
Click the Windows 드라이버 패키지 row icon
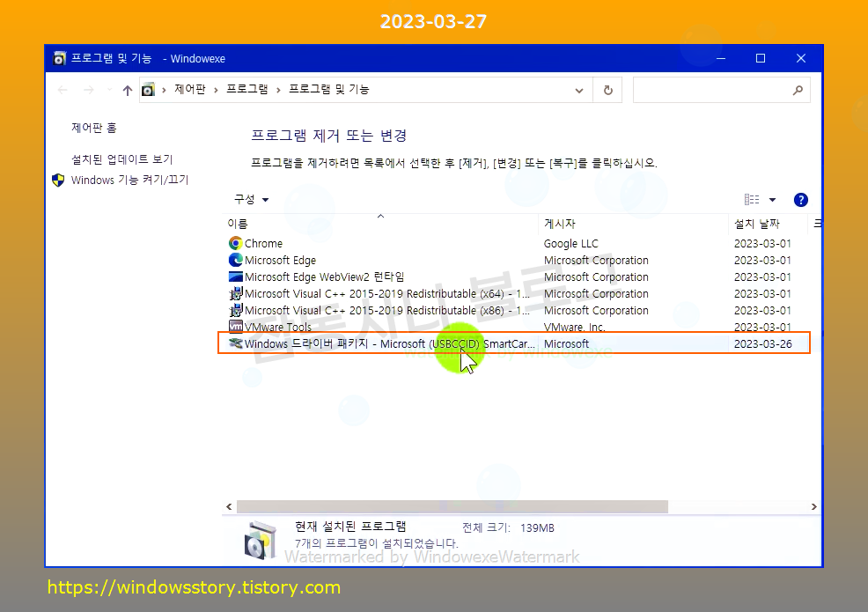pyautogui.click(x=236, y=343)
